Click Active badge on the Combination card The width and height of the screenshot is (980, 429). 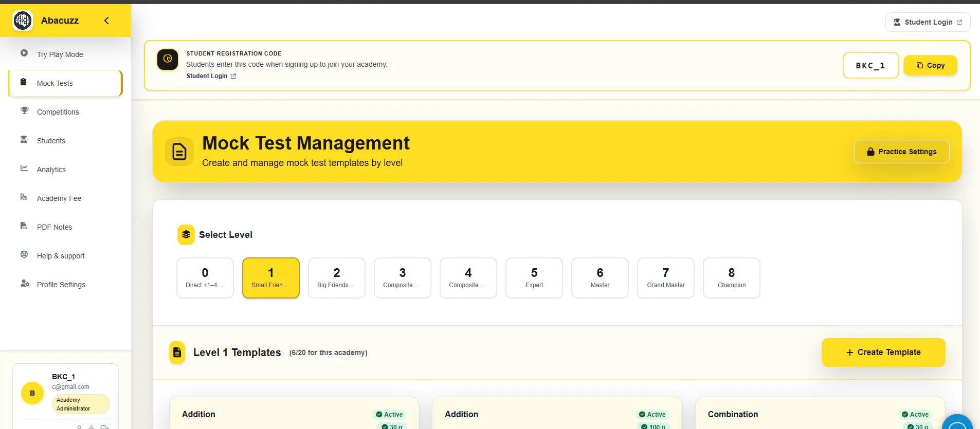(x=915, y=415)
